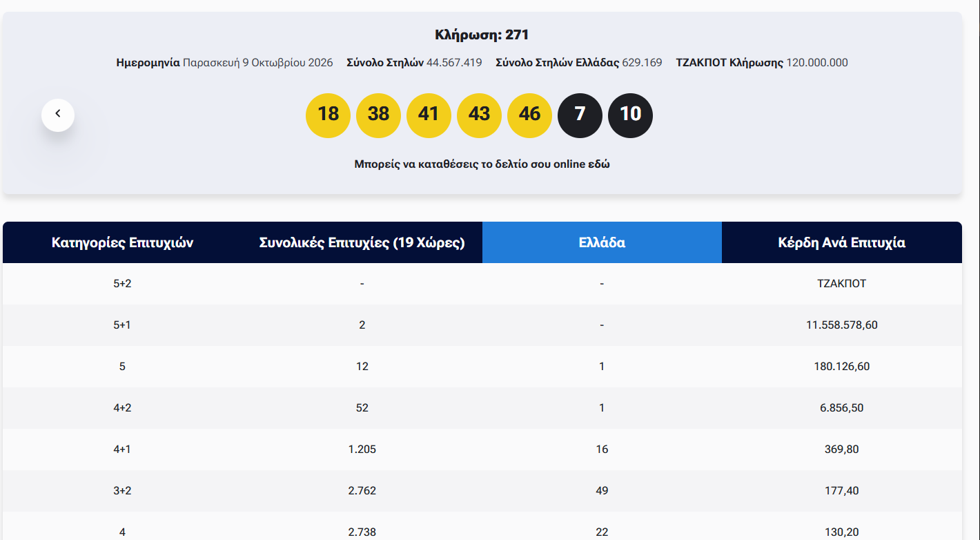Select the Ελλάδα column header
Screen dimensions: 980x540
[602, 242]
